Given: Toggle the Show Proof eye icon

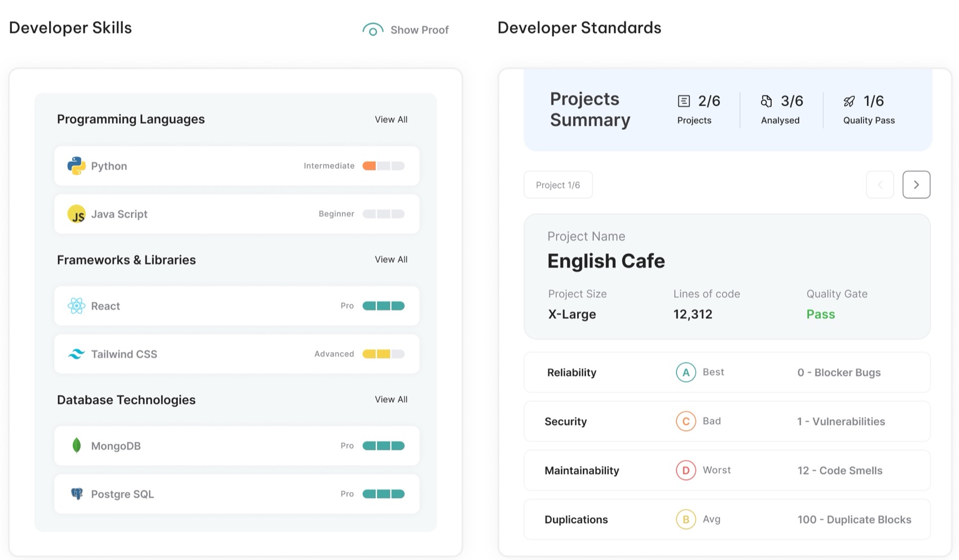Looking at the screenshot, I should pyautogui.click(x=373, y=30).
